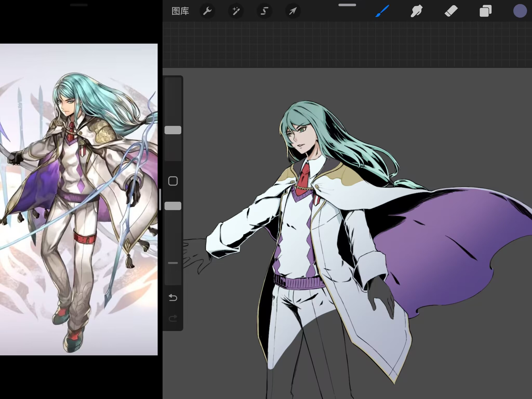The image size is (532, 399).
Task: Tap the split view divider handle
Action: tap(160, 199)
